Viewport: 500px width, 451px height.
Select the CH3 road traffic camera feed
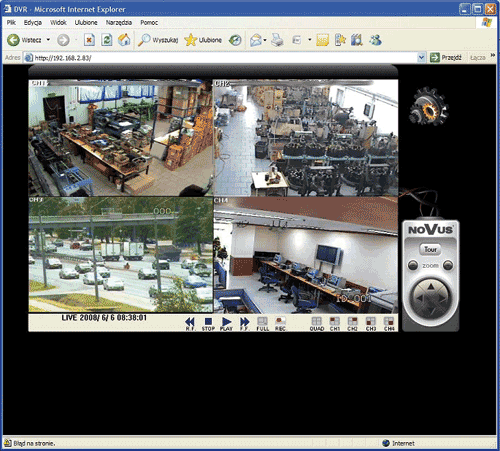121,255
